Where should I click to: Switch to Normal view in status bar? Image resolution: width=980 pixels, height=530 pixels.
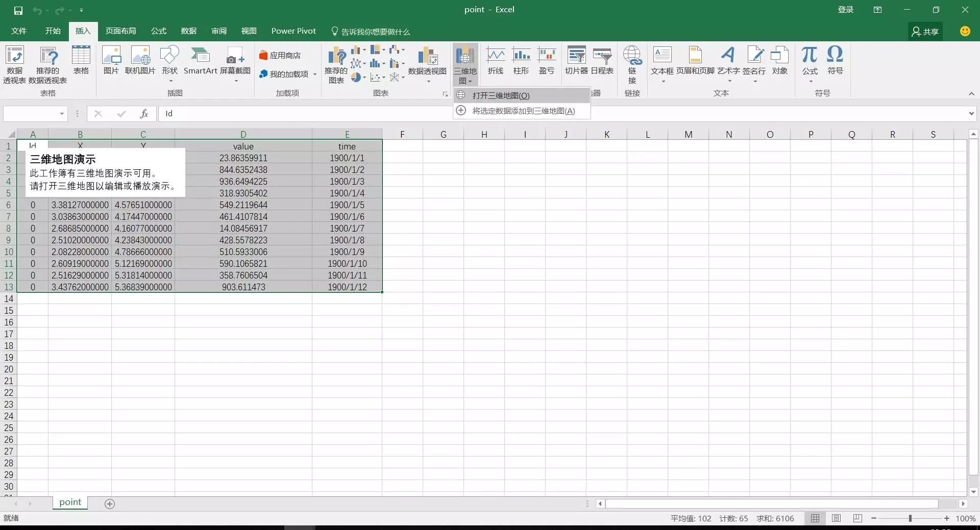(x=815, y=518)
